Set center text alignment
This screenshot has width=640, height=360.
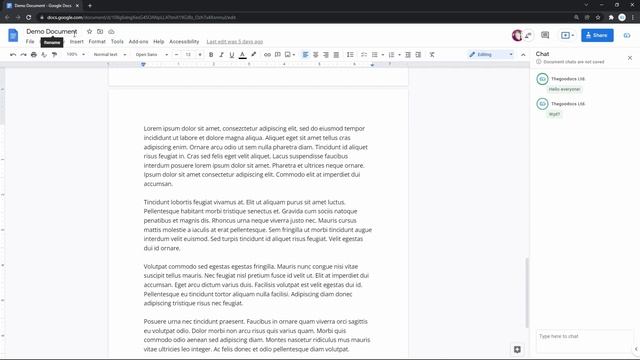(x=316, y=55)
